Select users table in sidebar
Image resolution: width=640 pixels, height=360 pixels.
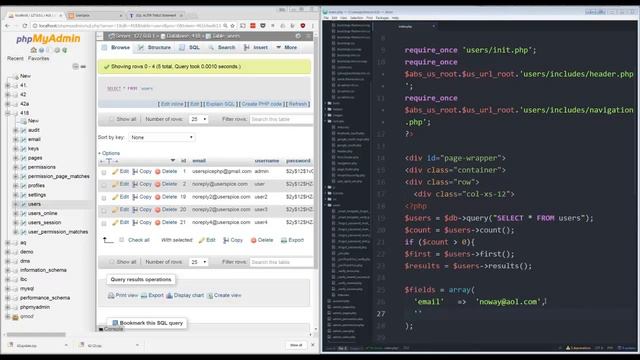tap(34, 204)
